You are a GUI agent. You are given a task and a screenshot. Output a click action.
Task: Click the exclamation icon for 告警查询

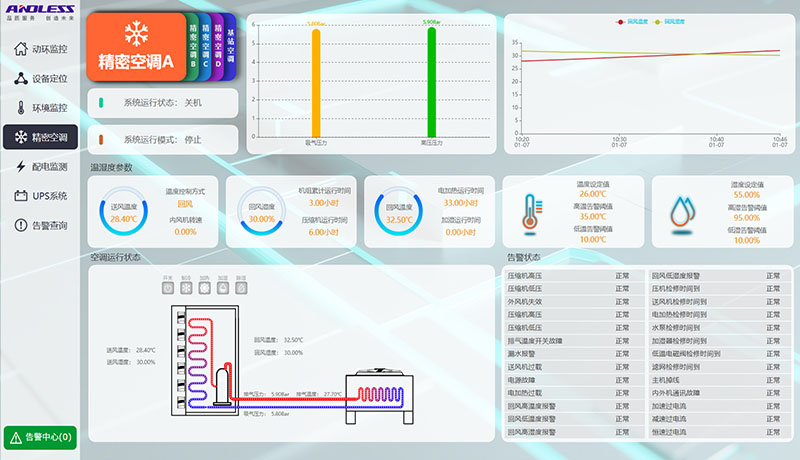[20, 226]
